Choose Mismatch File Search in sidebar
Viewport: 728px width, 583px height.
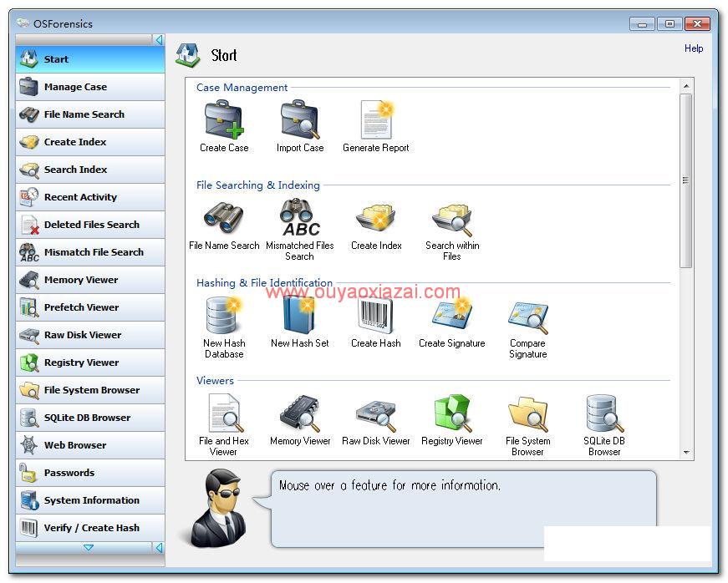[90, 252]
